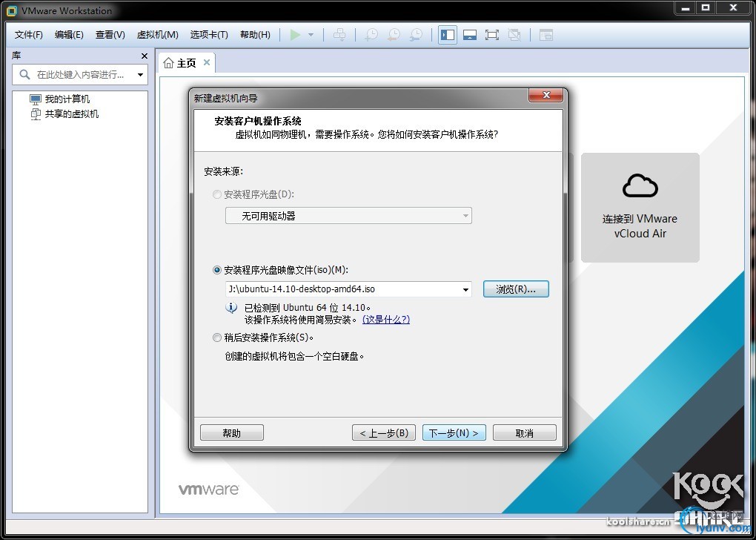Open the 无可用驱动器 drive dropdown
The image size is (756, 540).
pyautogui.click(x=348, y=216)
